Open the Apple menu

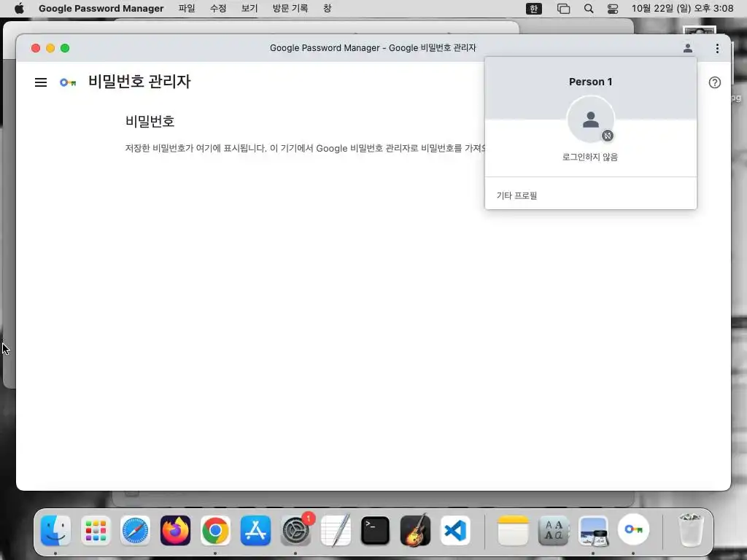(19, 9)
